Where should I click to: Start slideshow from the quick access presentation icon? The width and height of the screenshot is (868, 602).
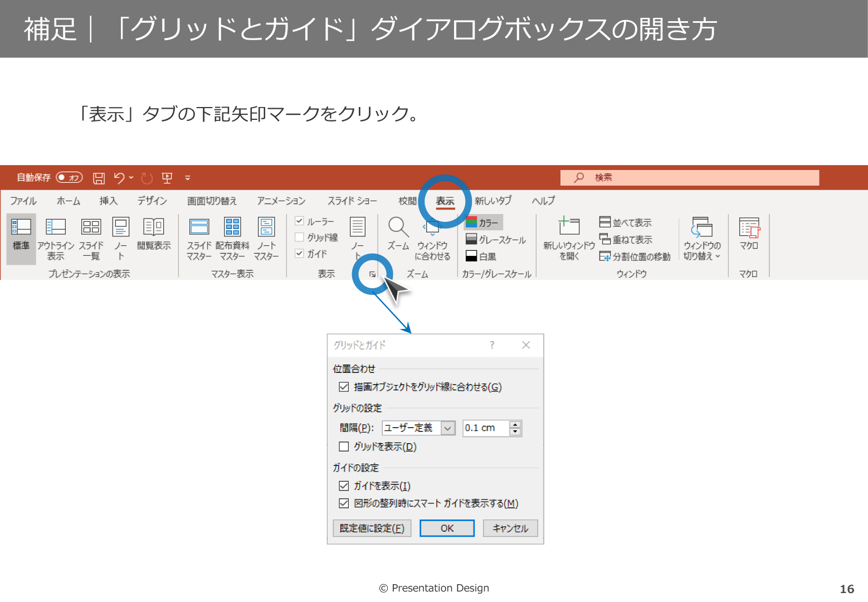point(167,178)
